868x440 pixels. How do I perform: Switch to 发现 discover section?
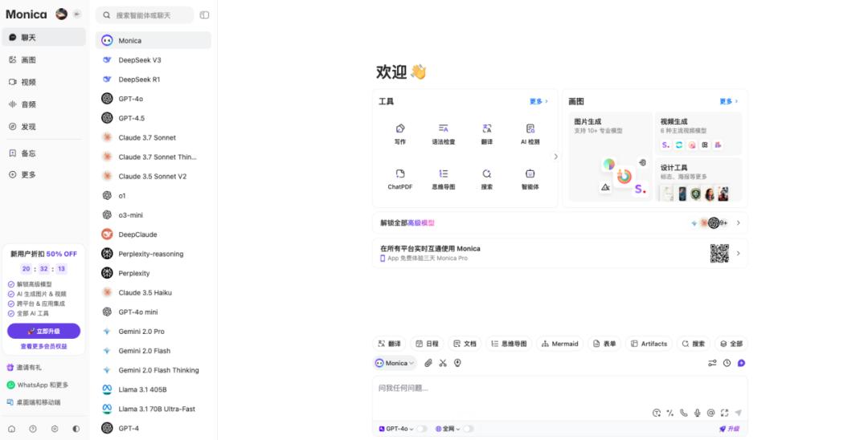coord(43,127)
